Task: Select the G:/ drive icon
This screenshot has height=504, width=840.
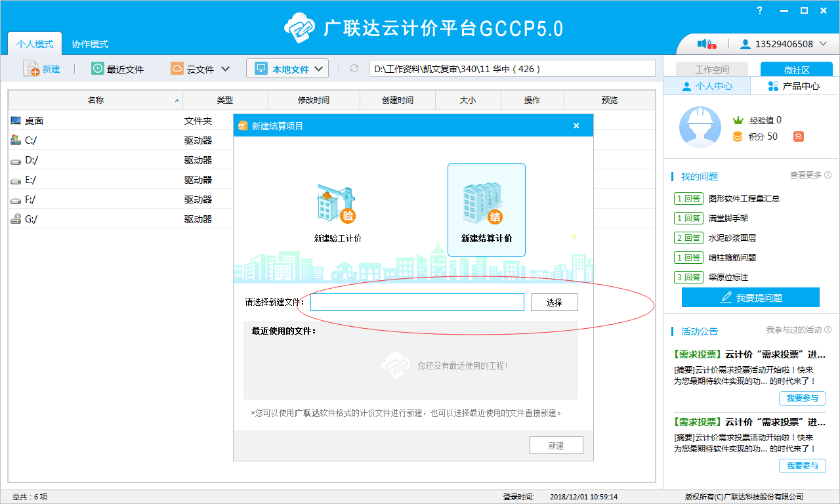Action: 16,219
